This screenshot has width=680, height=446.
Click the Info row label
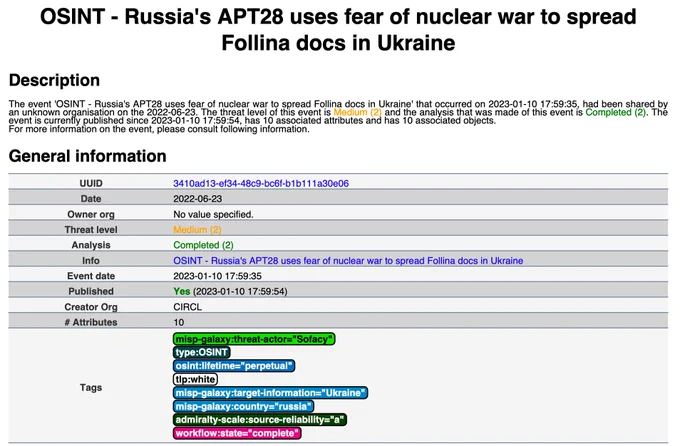91,261
